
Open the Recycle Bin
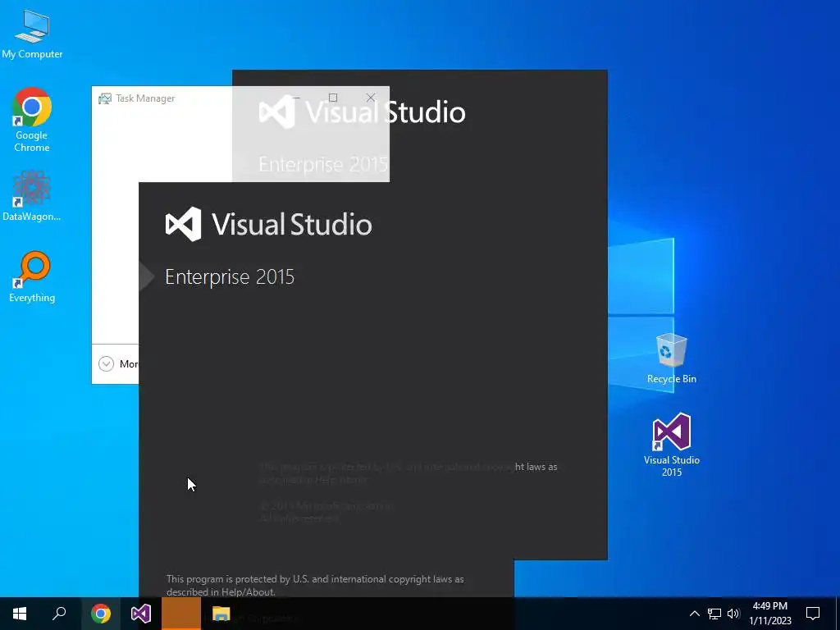click(x=671, y=358)
